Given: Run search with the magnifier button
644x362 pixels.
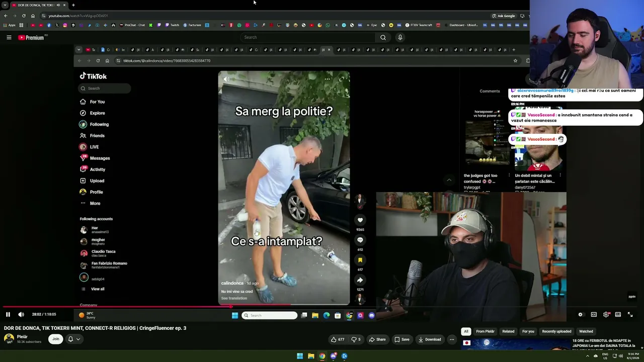Looking at the screenshot, I should (x=383, y=37).
